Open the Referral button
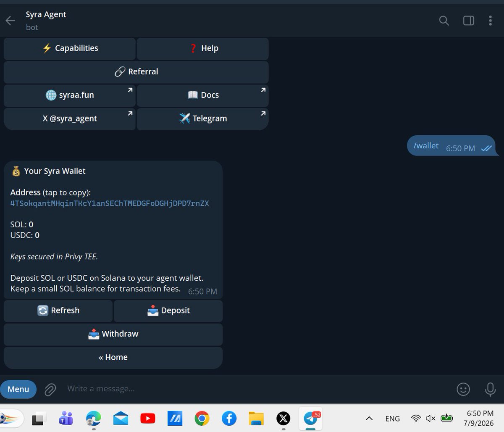504x432 pixels. [136, 72]
